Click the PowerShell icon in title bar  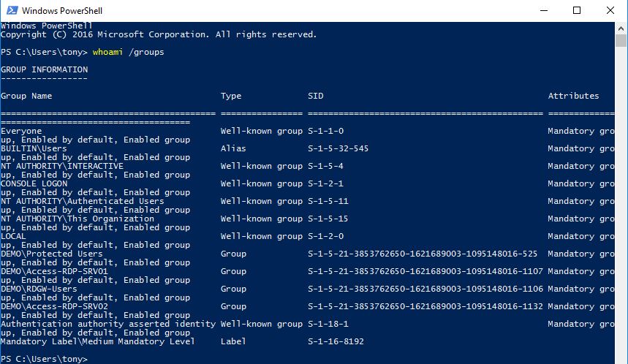(x=12, y=10)
